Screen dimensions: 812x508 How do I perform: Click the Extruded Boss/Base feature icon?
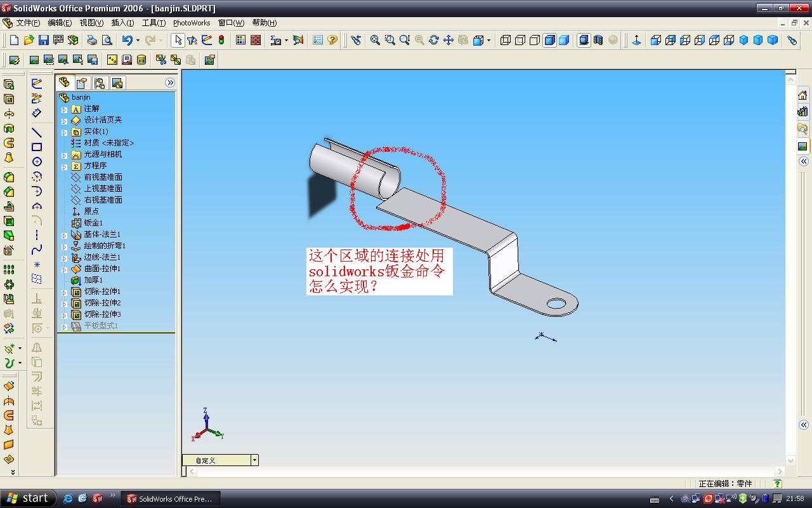pos(9,84)
